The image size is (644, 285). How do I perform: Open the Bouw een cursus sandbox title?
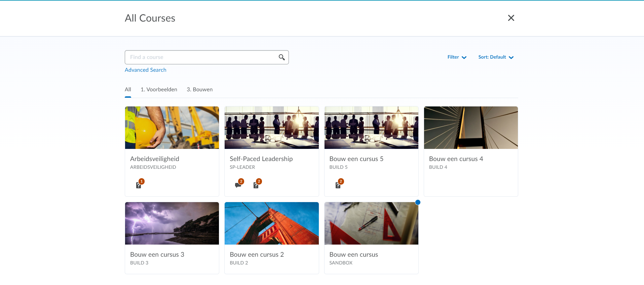click(x=354, y=255)
